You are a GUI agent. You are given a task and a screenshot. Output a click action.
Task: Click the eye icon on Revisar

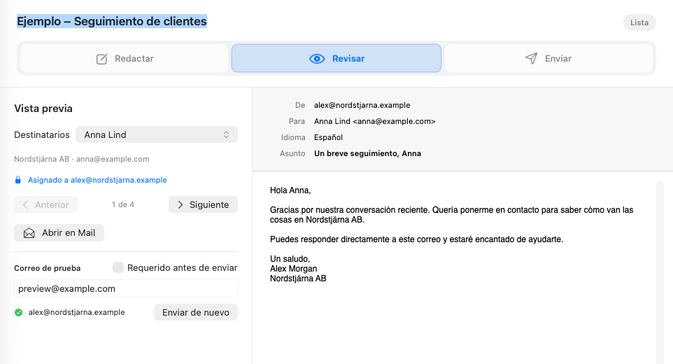(x=317, y=59)
